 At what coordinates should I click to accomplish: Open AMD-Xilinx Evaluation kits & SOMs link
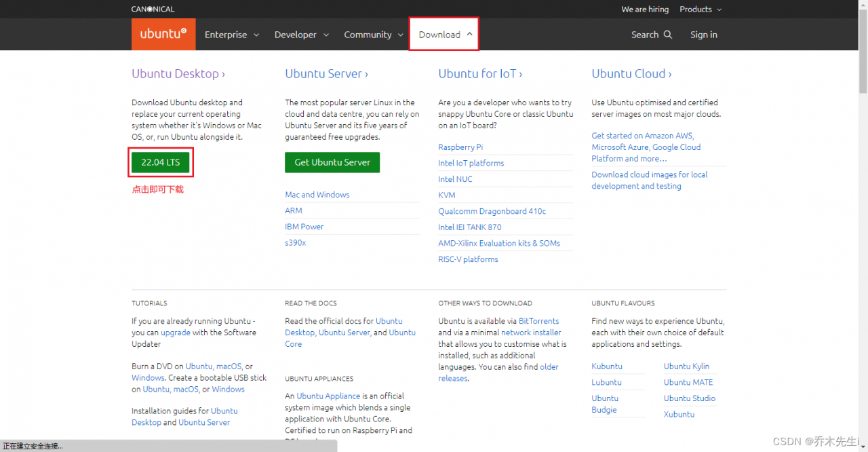click(x=499, y=243)
